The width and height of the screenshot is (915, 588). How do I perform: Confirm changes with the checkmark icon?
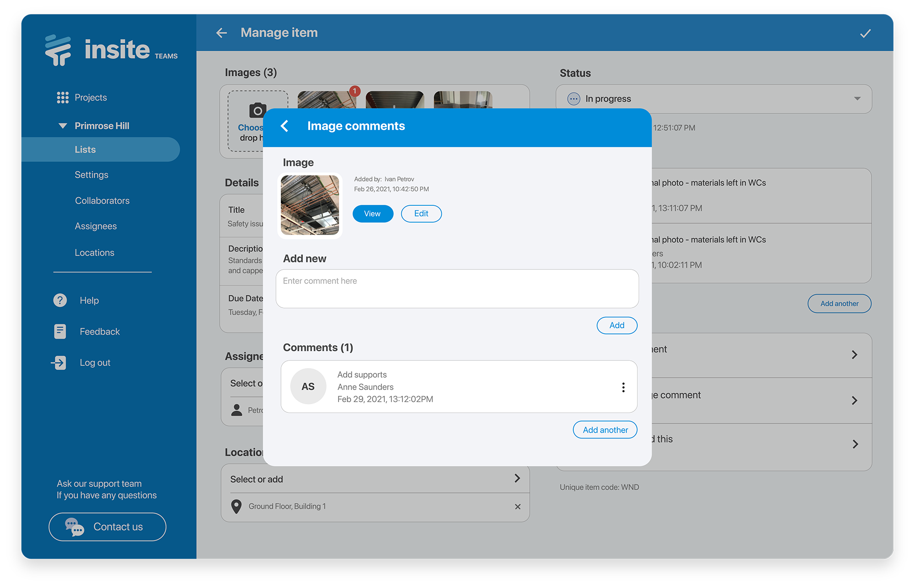point(865,33)
